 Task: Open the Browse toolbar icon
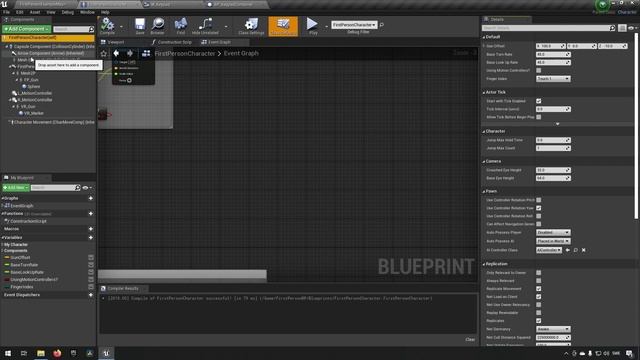[x=158, y=25]
